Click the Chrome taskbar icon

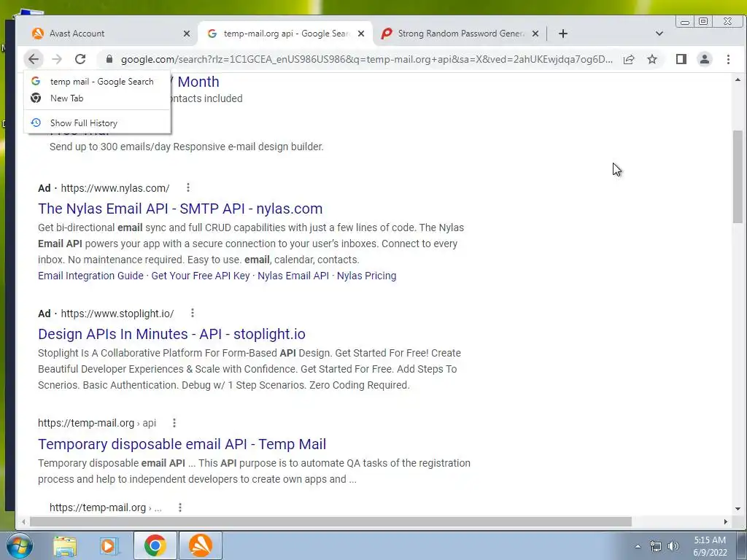tap(155, 545)
